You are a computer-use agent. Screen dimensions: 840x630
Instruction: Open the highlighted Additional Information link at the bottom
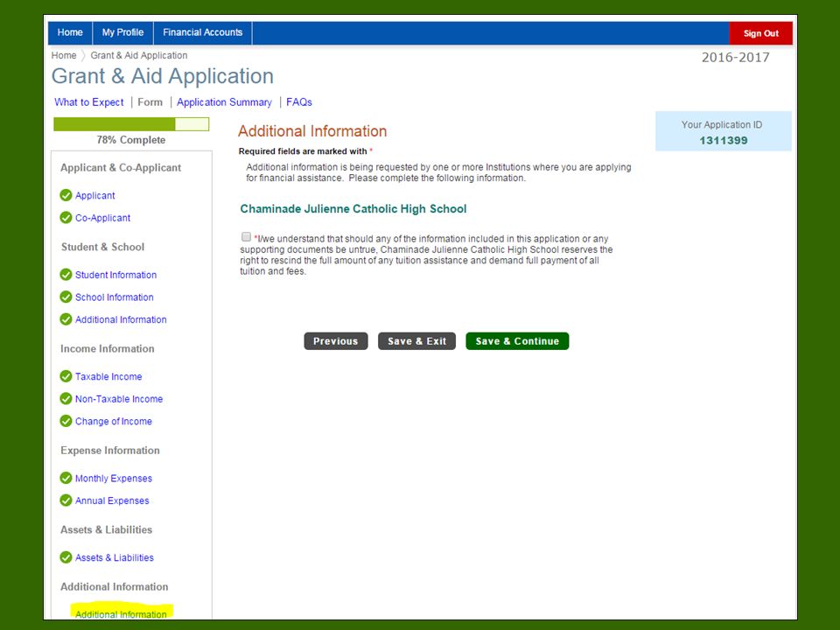[121, 614]
